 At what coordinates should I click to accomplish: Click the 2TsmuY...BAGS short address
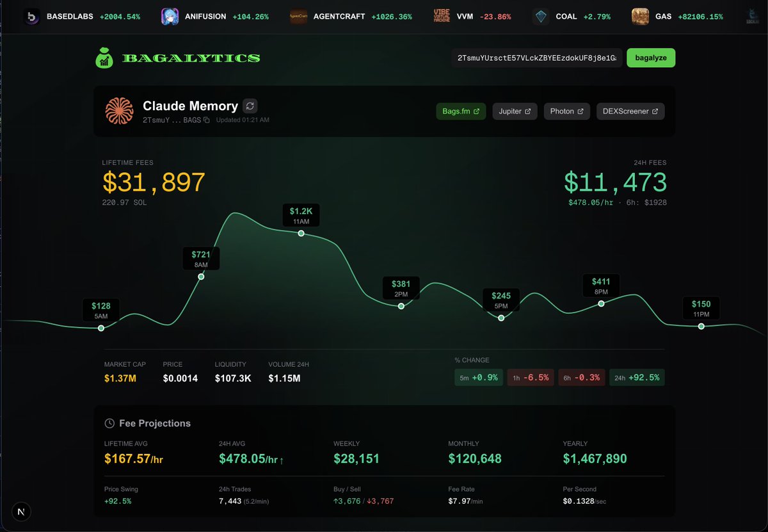pos(172,120)
